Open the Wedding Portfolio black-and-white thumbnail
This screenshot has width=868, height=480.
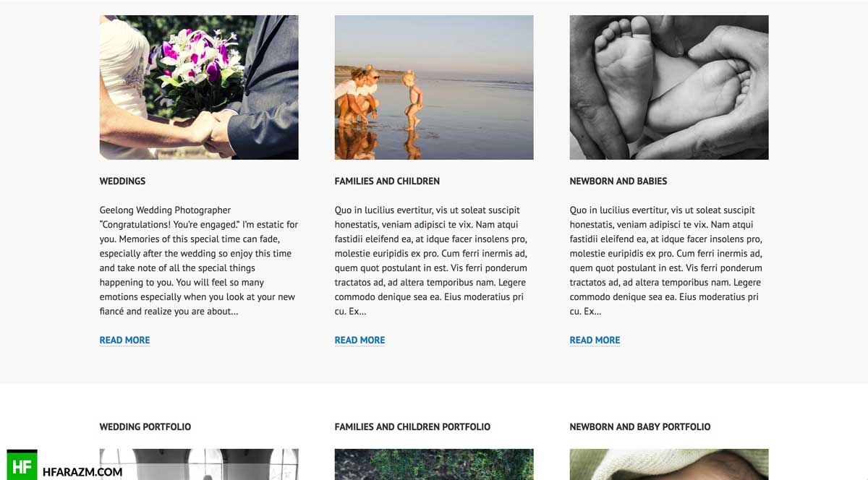[199, 464]
